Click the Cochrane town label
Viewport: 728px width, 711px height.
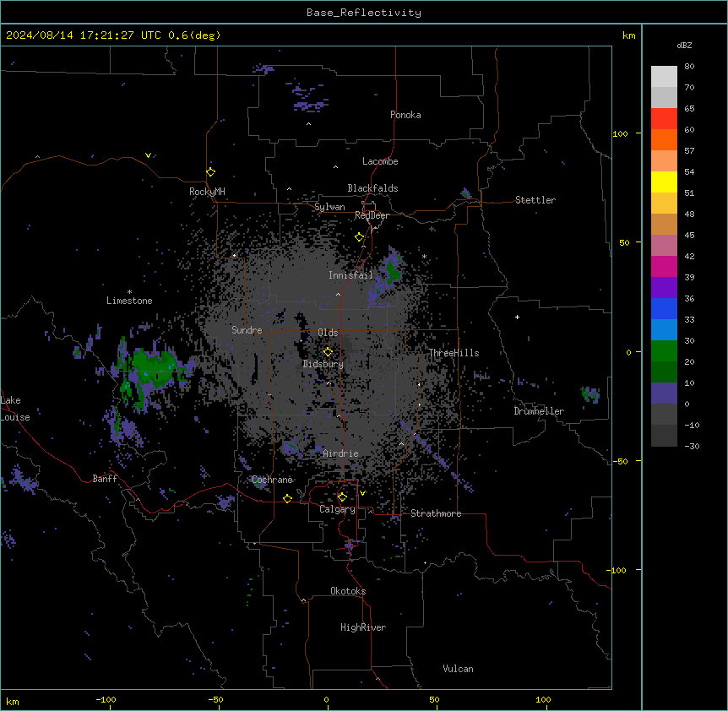(x=272, y=480)
